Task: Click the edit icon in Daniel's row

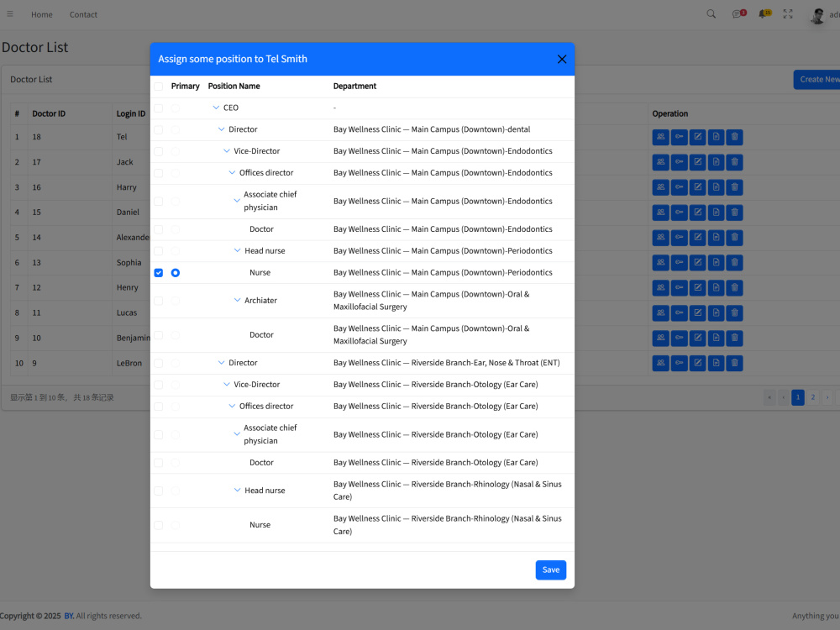Action: pyautogui.click(x=697, y=213)
